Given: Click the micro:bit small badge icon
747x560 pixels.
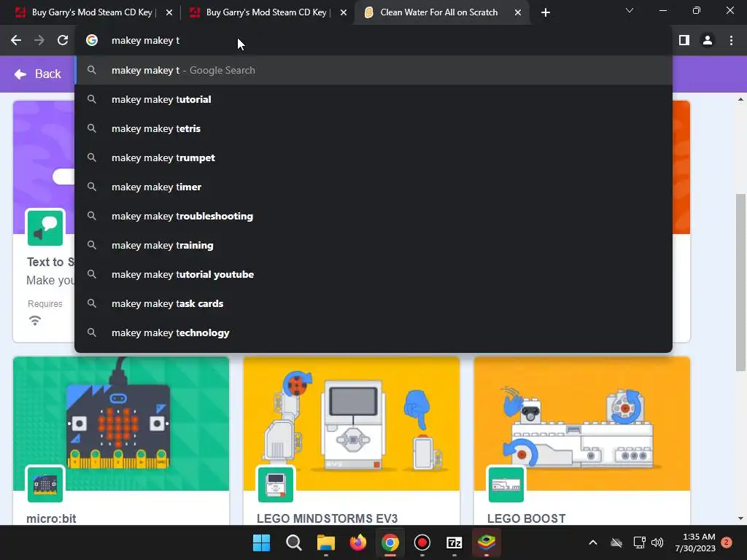Looking at the screenshot, I should coord(45,484).
